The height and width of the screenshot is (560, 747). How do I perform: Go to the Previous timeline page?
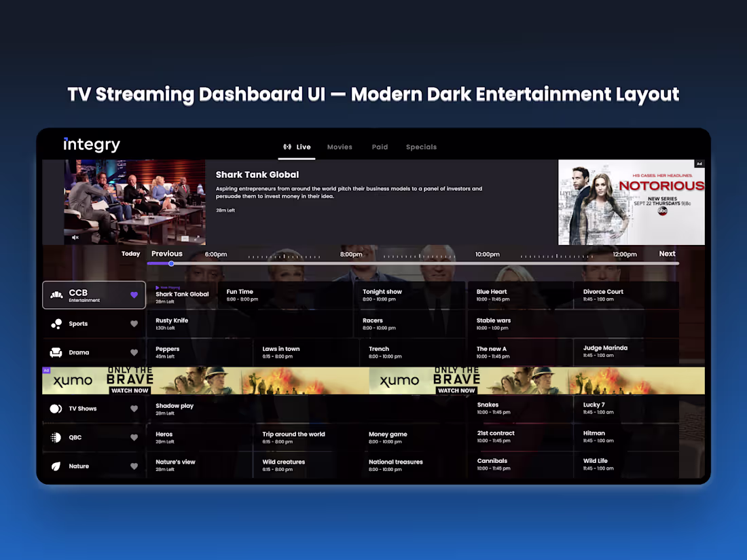coord(166,253)
